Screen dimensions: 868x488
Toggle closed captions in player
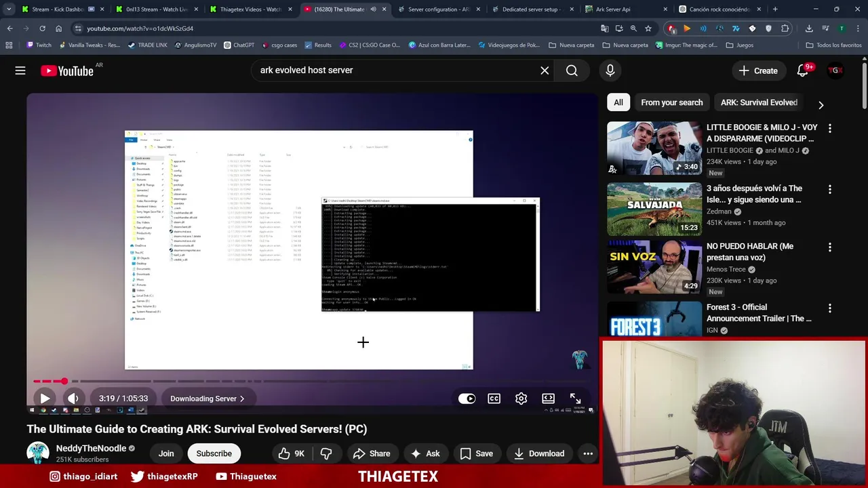click(494, 399)
